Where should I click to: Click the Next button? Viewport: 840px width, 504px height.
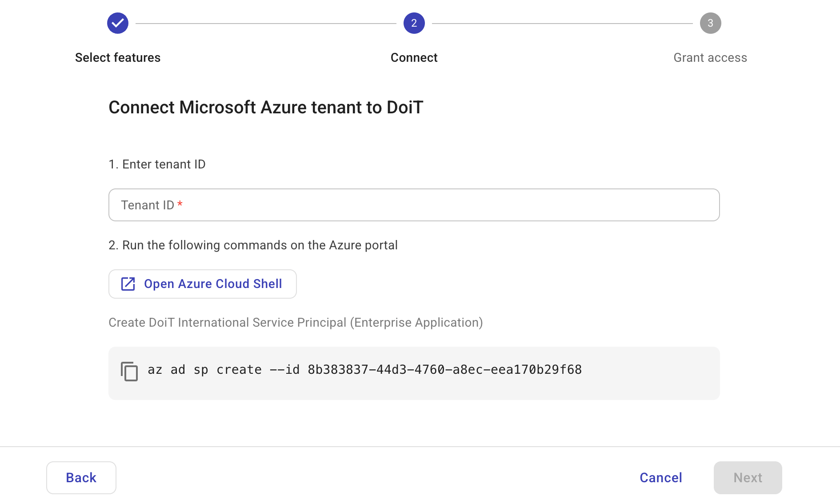(748, 477)
